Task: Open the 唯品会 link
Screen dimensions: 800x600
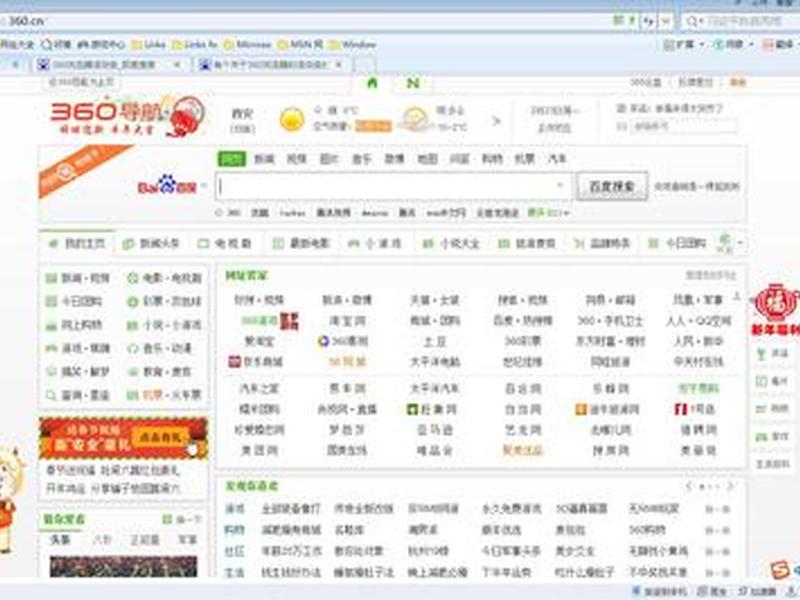Action: 435,450
